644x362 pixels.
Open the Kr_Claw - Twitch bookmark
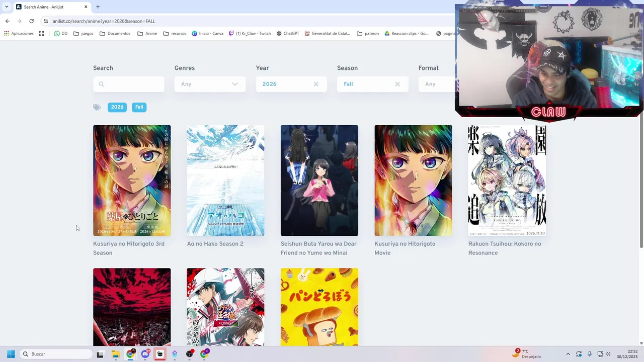250,34
